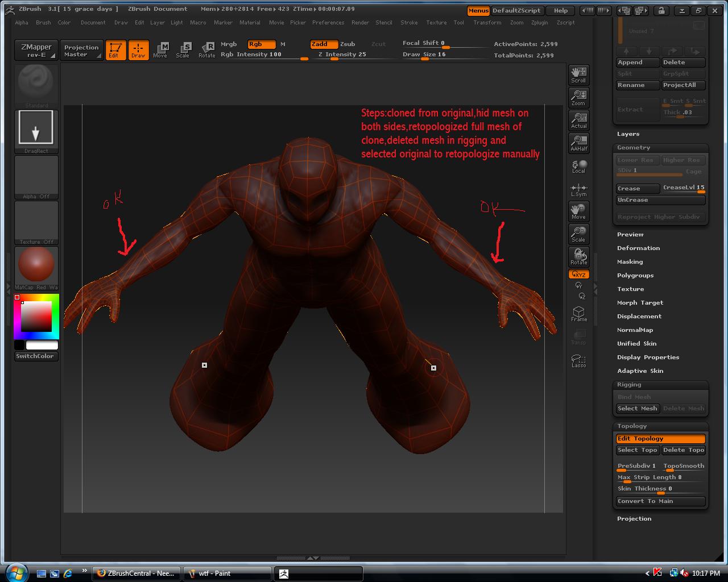Image resolution: width=728 pixels, height=582 pixels.
Task: Open the Standard brush thumbnail
Action: pos(36,85)
